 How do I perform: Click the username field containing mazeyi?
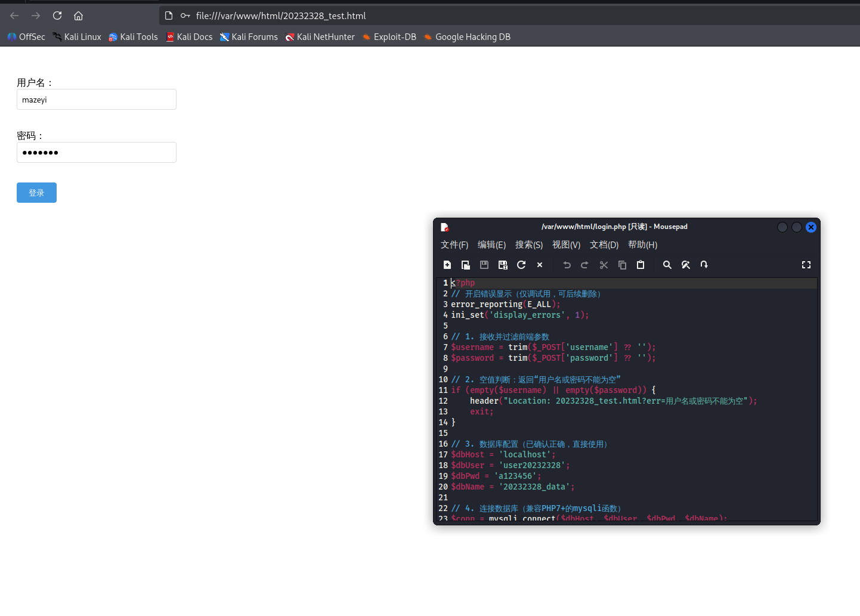tap(97, 100)
